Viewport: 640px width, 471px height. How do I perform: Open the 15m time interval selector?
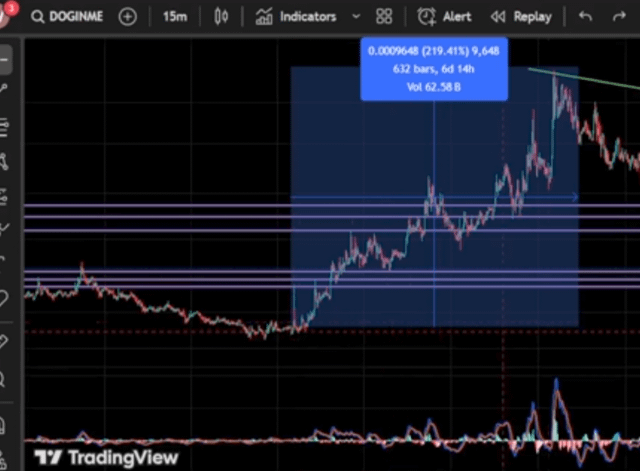174,17
